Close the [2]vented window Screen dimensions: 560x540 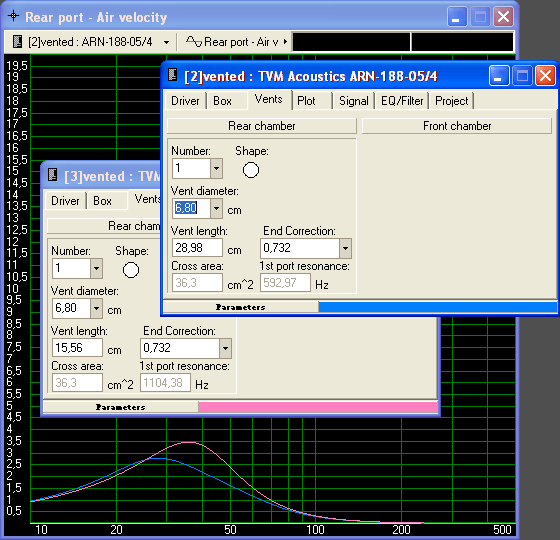545,76
